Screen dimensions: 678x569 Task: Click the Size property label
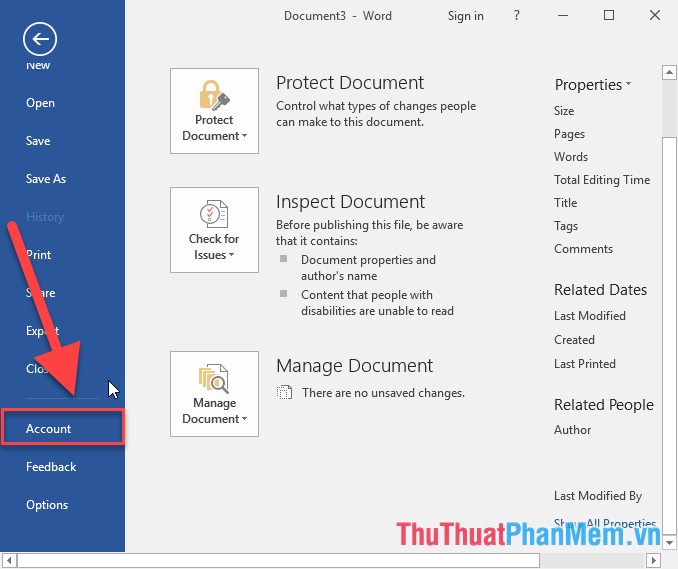564,111
